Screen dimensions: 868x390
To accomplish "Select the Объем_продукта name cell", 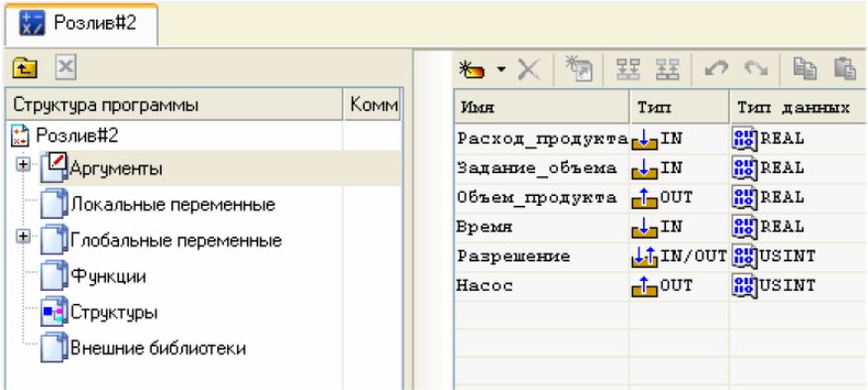I will point(542,198).
